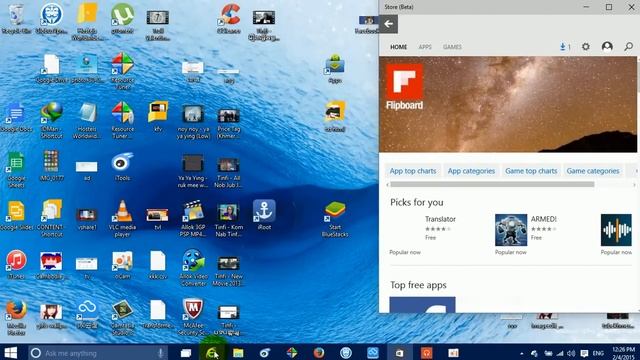Open the Recycle Bin desktop icon
This screenshot has height=360, width=640.
point(16,19)
